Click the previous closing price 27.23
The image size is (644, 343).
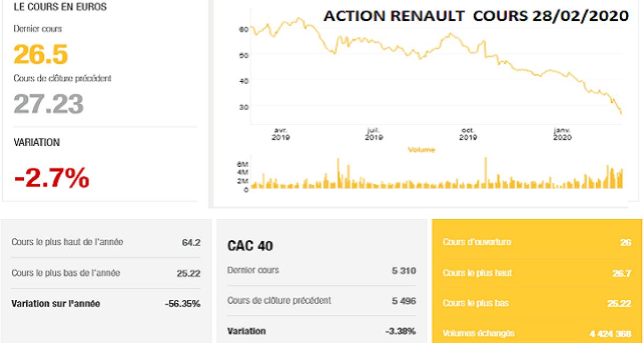(x=48, y=103)
